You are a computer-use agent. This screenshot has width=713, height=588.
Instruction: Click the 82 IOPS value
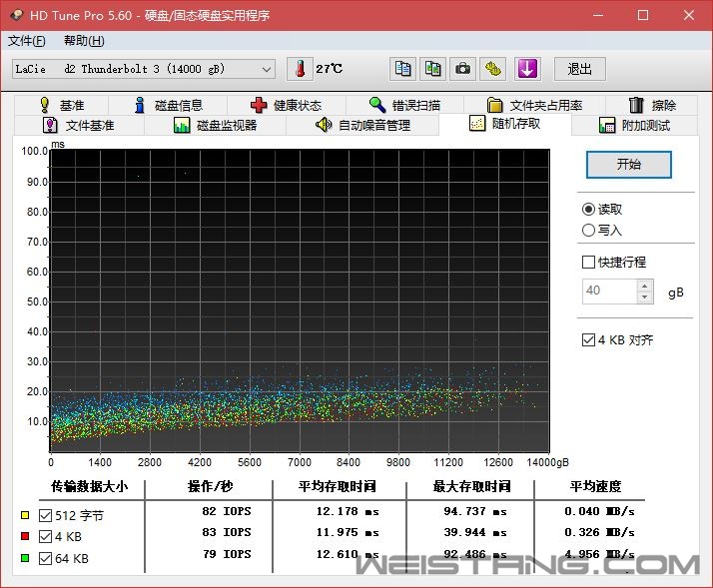pyautogui.click(x=227, y=511)
